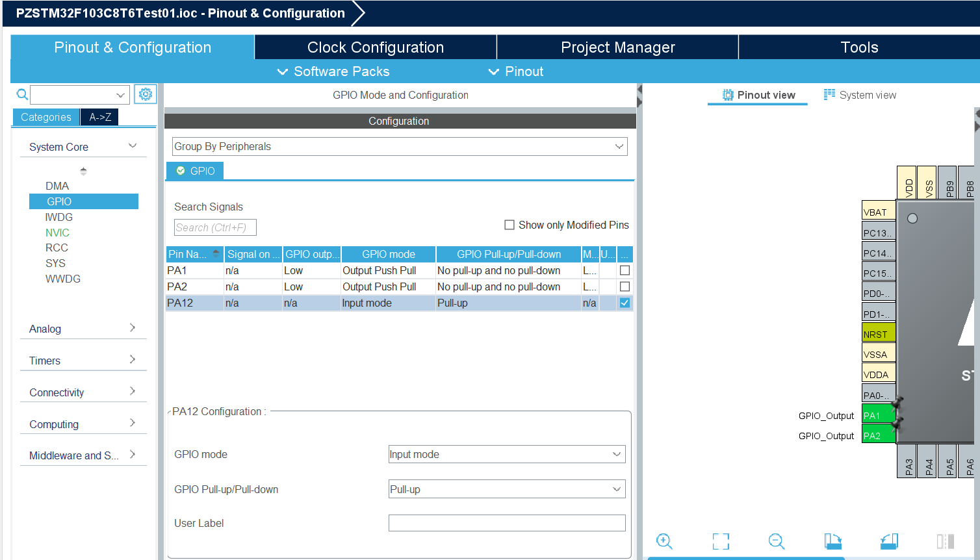This screenshot has width=980, height=560.
Task: Zoom out of the pinout view
Action: 777,541
